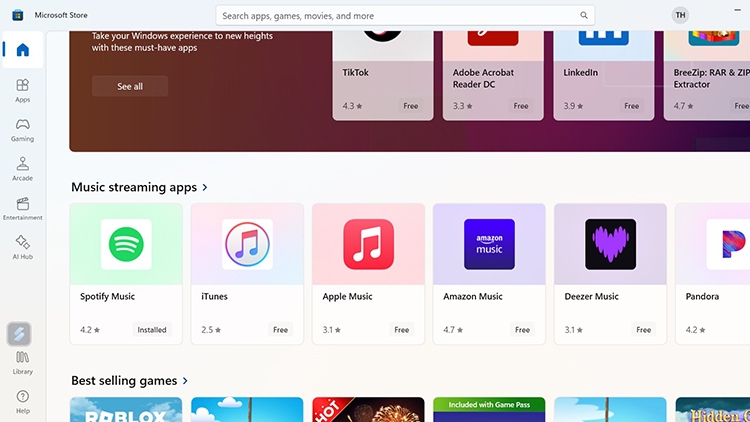Screen dimensions: 750x422
Task: Click the iTunes app icon
Action: pyautogui.click(x=247, y=244)
